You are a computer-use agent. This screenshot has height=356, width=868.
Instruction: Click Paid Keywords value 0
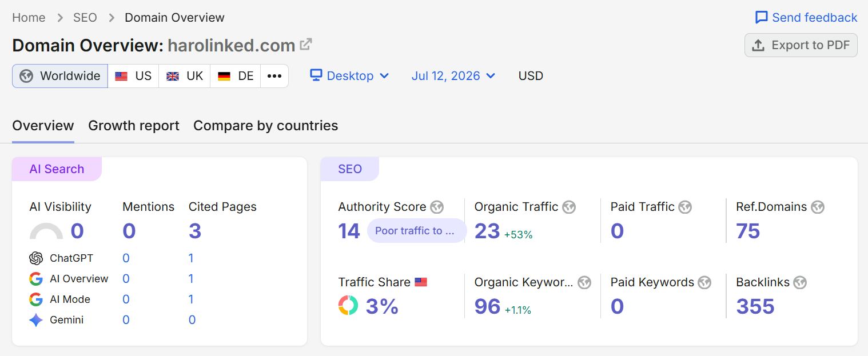pyautogui.click(x=617, y=306)
